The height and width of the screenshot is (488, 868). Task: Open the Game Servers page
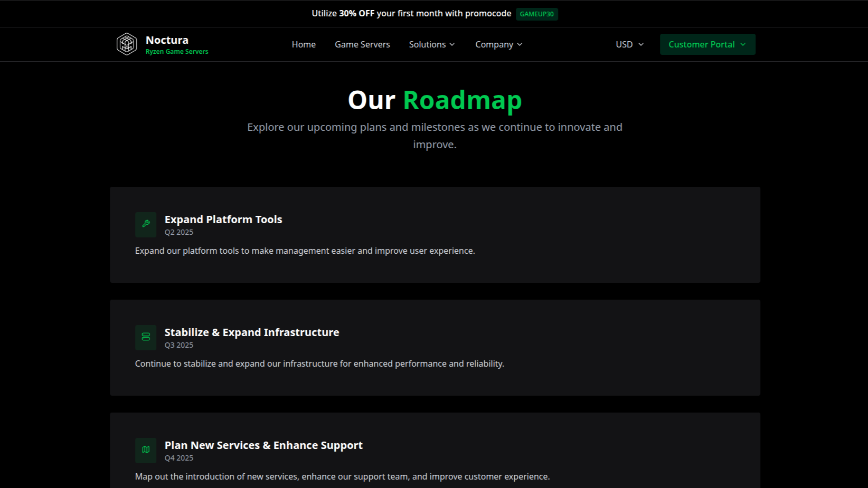(362, 45)
